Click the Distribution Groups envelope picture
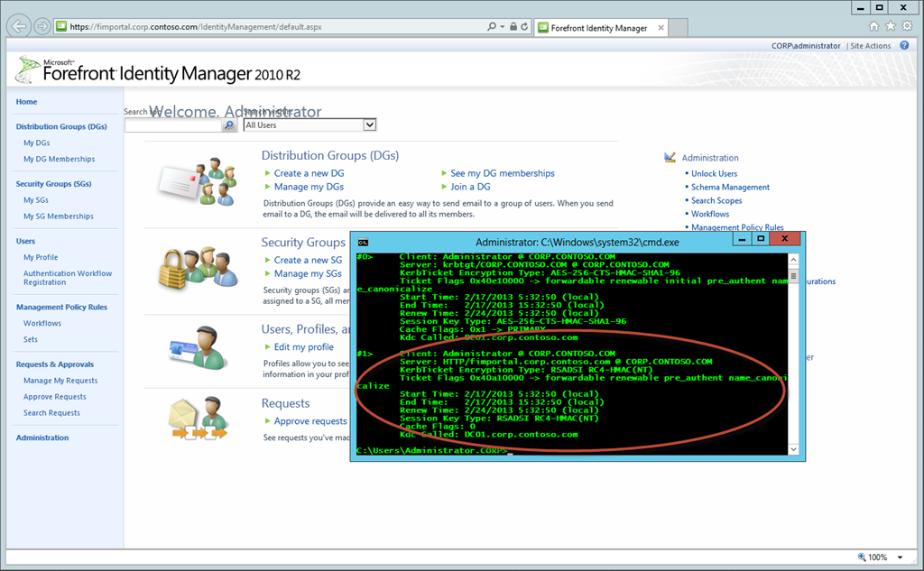The height and width of the screenshot is (571, 924). click(x=198, y=182)
